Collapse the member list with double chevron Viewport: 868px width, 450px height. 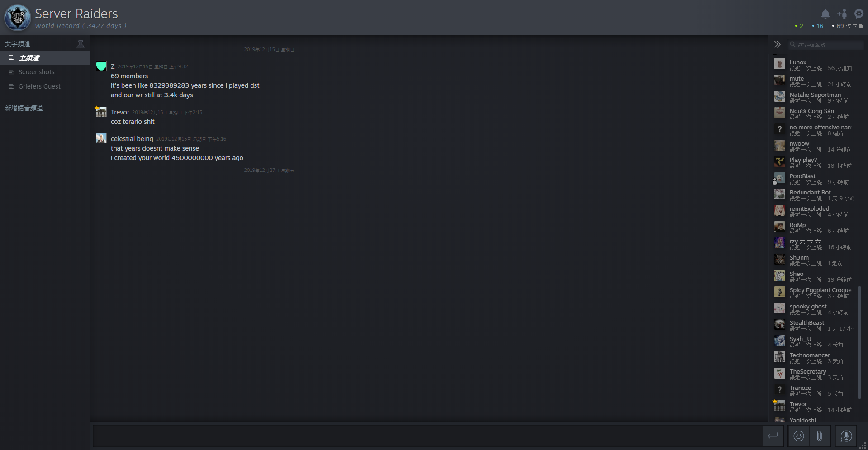pos(777,44)
